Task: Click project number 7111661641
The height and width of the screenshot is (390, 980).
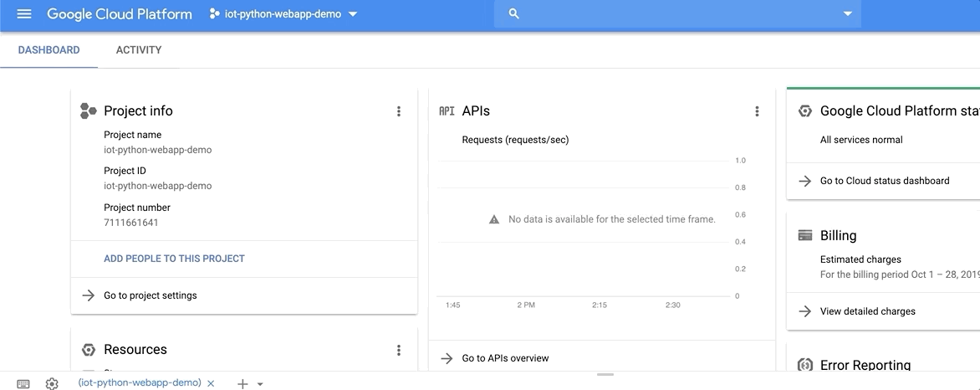Action: [x=130, y=223]
